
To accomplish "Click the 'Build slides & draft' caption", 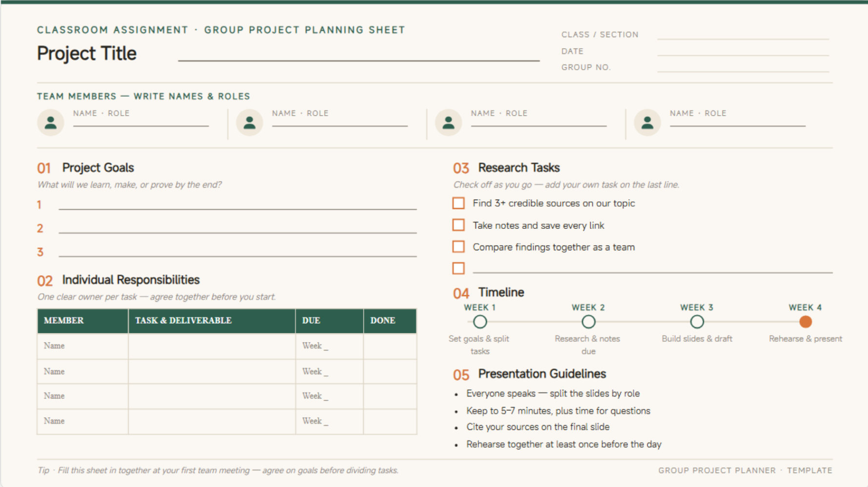I will 697,339.
